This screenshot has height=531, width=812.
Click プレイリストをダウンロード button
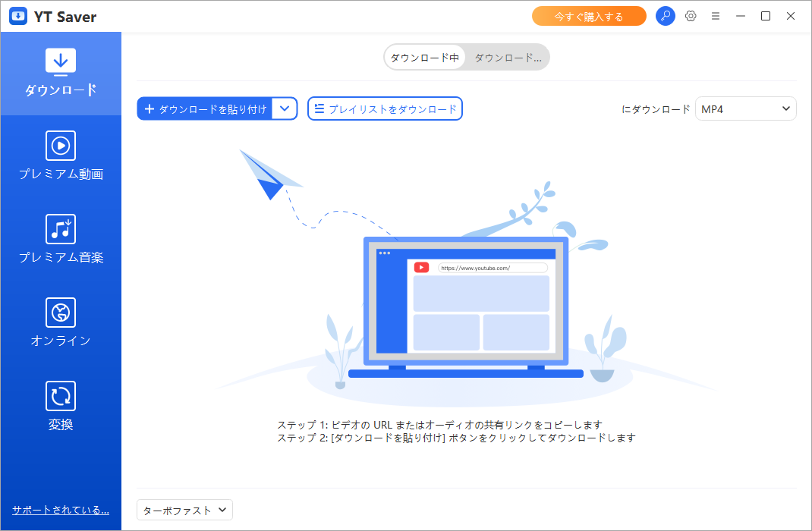tap(385, 108)
